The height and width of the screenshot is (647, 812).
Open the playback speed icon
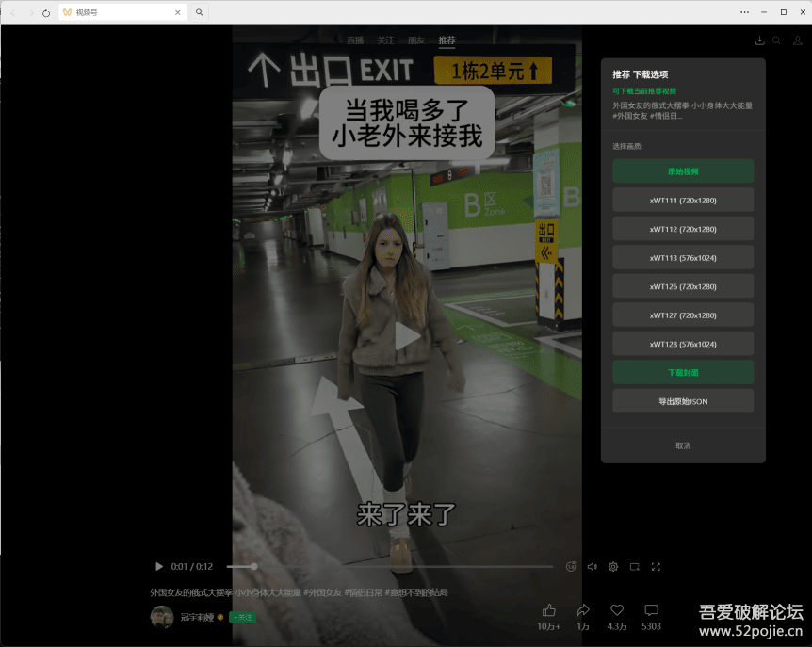[571, 567]
